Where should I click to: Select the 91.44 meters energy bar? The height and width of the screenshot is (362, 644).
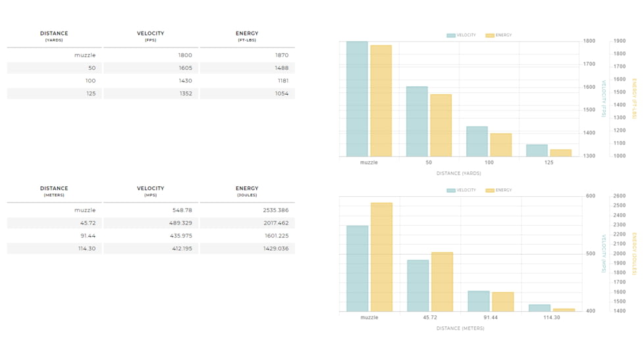pyautogui.click(x=502, y=302)
